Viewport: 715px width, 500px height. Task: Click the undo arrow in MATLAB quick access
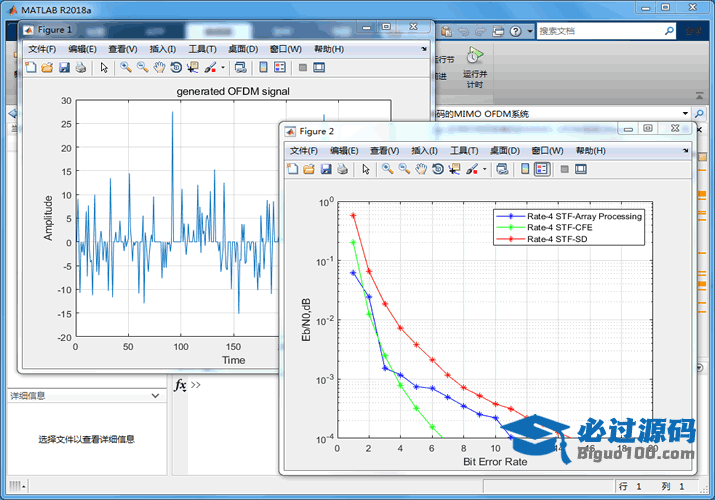pyautogui.click(x=463, y=31)
